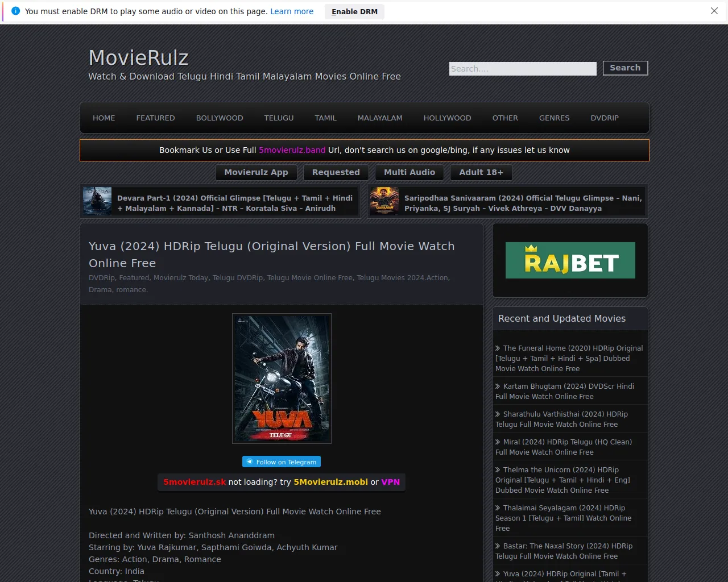Click chevron icon beside Thalaimai Seyalagam
Viewport: 728px width, 582px height.
[x=498, y=508]
